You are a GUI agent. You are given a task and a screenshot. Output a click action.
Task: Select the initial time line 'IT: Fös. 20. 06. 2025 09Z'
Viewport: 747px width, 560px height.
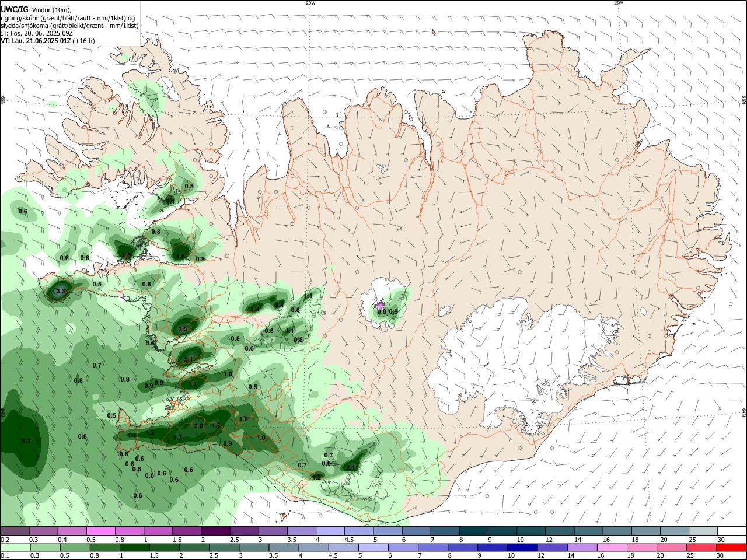36,33
